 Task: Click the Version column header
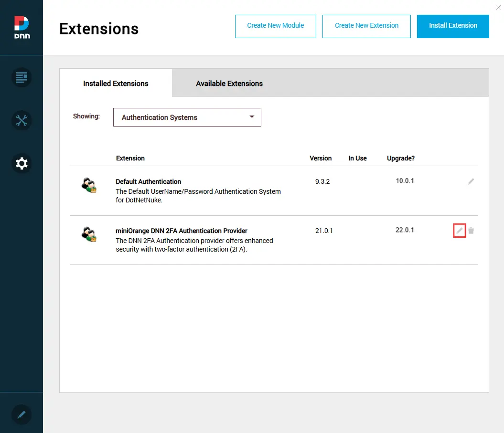point(321,158)
